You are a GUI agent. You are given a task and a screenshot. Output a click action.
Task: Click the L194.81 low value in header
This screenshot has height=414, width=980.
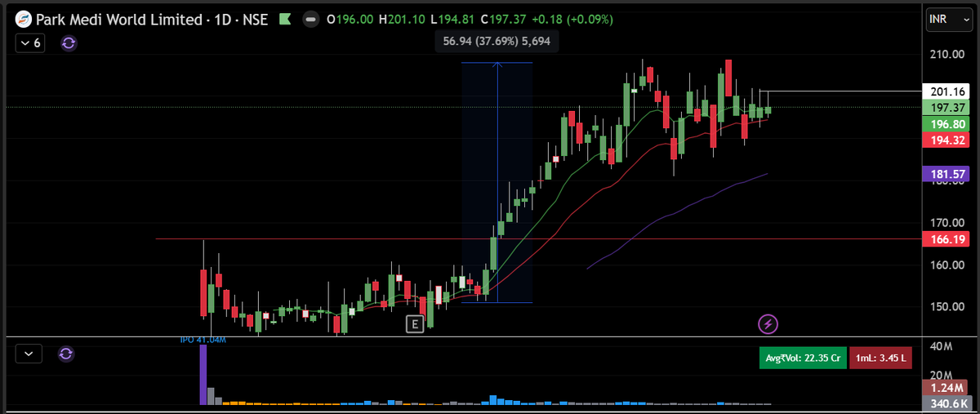[x=453, y=18]
